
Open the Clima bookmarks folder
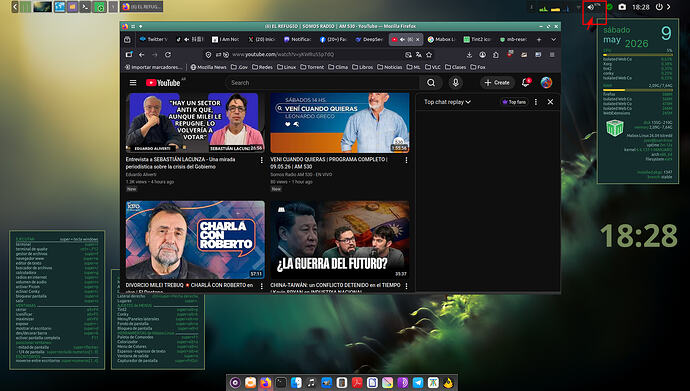pos(338,67)
